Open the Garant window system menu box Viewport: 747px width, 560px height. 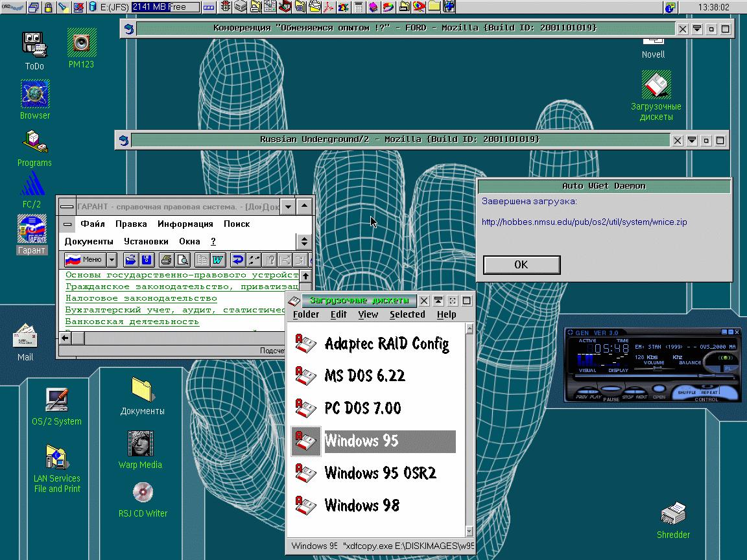pos(67,207)
